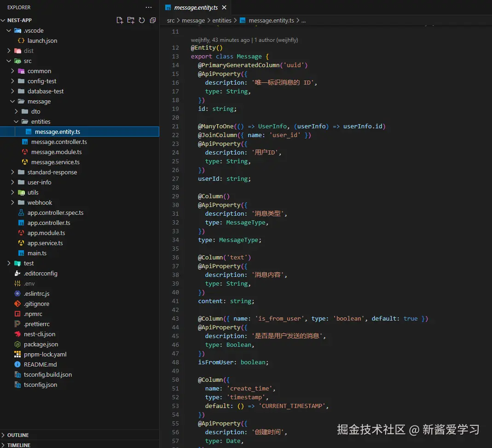
Task: Open package.json file
Action: pos(41,344)
